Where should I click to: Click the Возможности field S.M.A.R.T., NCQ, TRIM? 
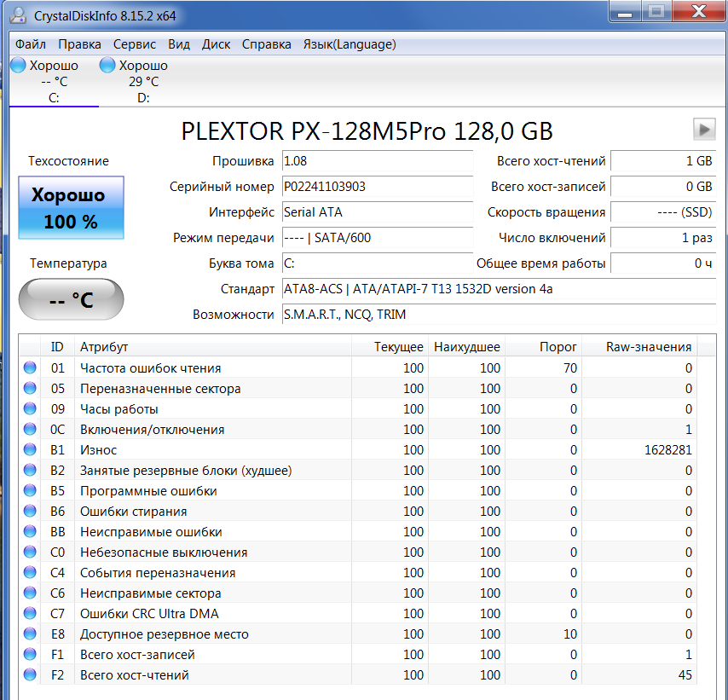click(499, 315)
